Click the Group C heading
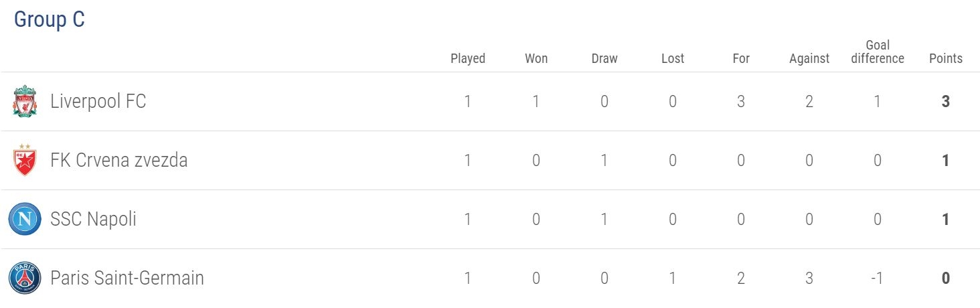This screenshot has width=980, height=308. (x=50, y=19)
